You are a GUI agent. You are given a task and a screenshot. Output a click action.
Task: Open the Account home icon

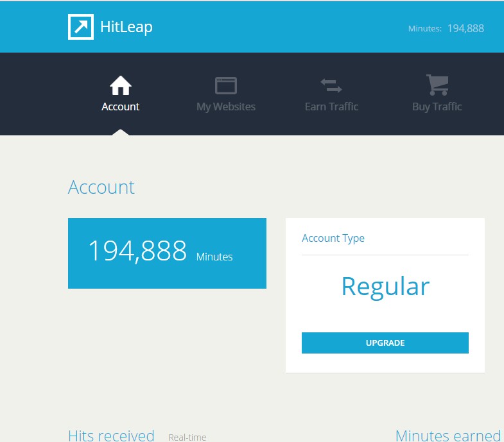tap(121, 85)
